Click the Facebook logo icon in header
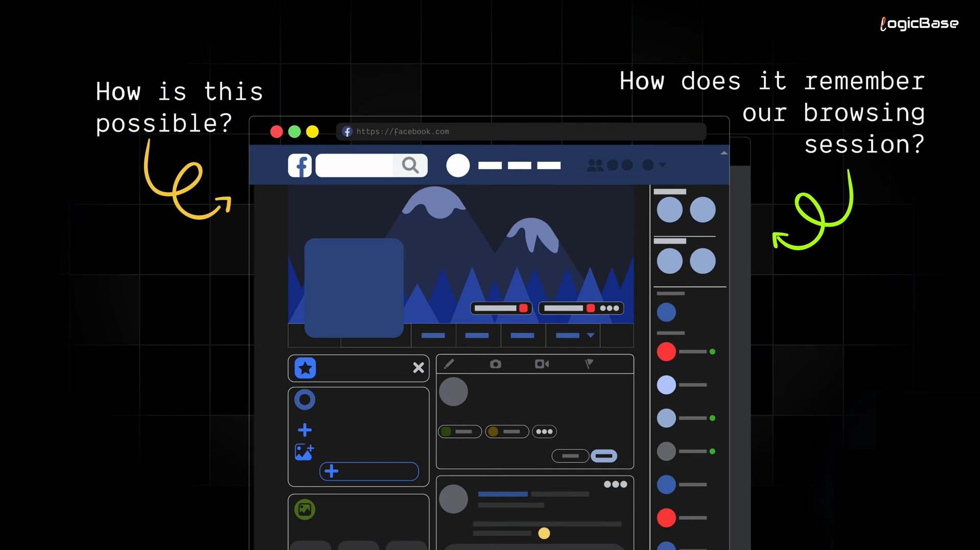This screenshot has width=980, height=550. [x=300, y=165]
